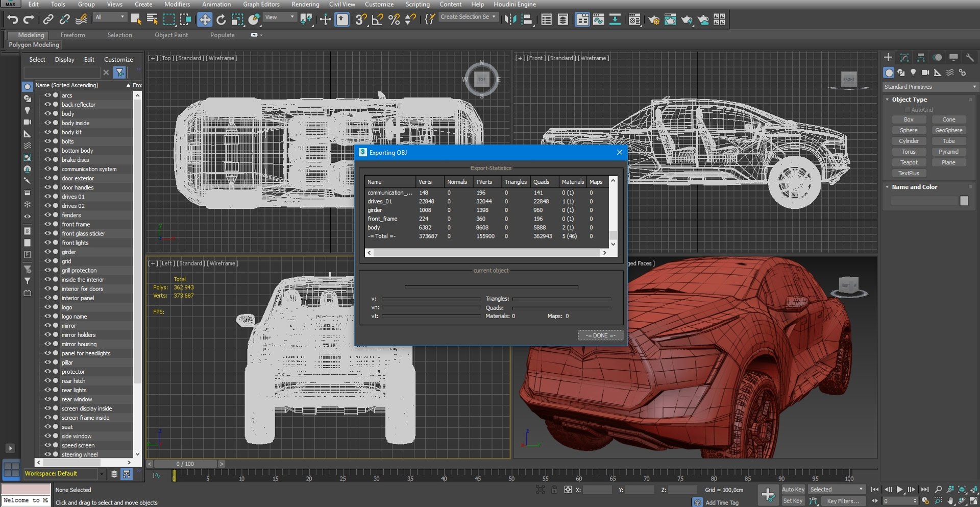
Task: Open the Graph Editors menu
Action: coord(261,4)
